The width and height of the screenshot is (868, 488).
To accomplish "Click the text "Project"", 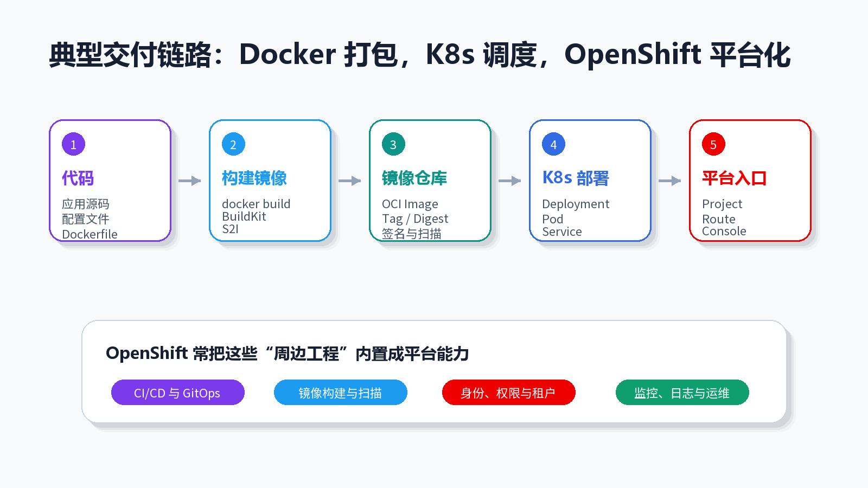I will (722, 204).
